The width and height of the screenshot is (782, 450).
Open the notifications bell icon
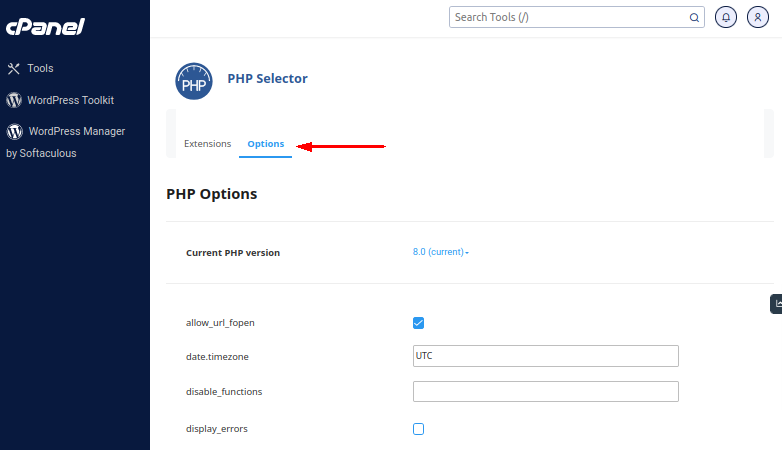coord(726,17)
